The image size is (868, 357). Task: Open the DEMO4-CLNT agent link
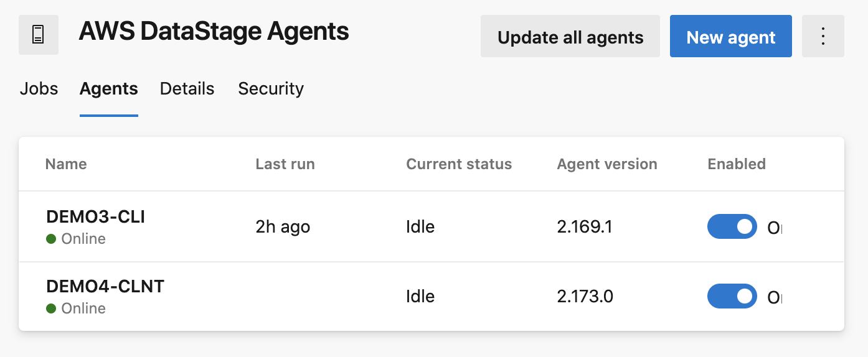tap(105, 287)
